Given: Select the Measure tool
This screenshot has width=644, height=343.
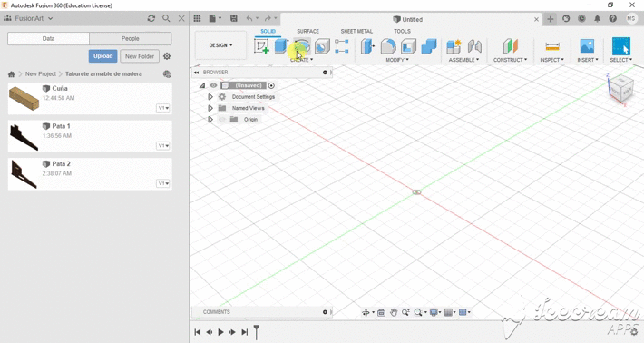Looking at the screenshot, I should click(552, 46).
